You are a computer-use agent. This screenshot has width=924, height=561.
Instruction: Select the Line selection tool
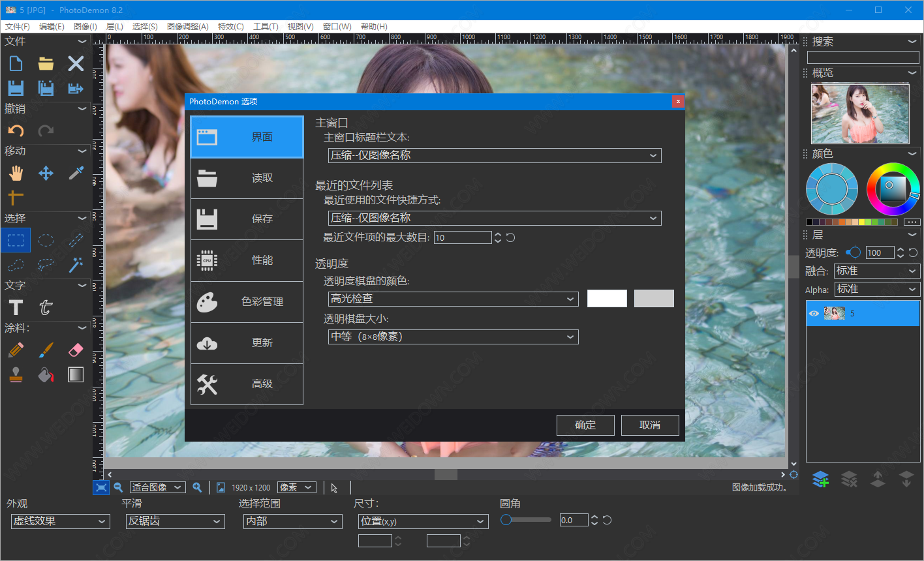click(76, 240)
